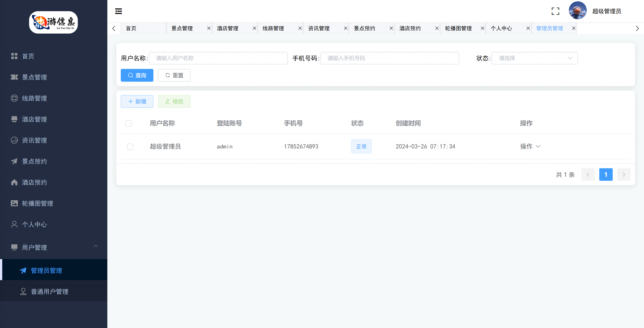This screenshot has height=328, width=644.
Task: Click the sidebar collapse hamburger icon
Action: point(119,11)
